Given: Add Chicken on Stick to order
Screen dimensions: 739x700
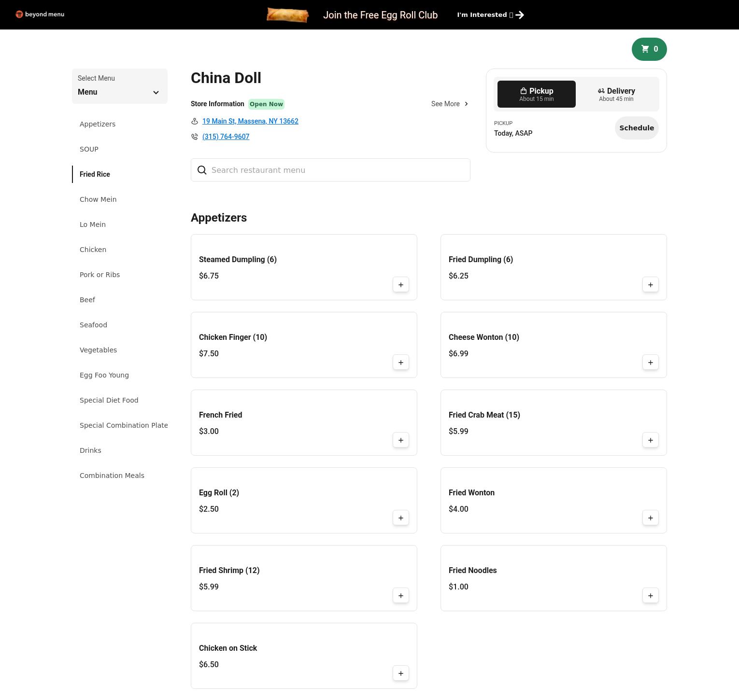Looking at the screenshot, I should pyautogui.click(x=400, y=673).
